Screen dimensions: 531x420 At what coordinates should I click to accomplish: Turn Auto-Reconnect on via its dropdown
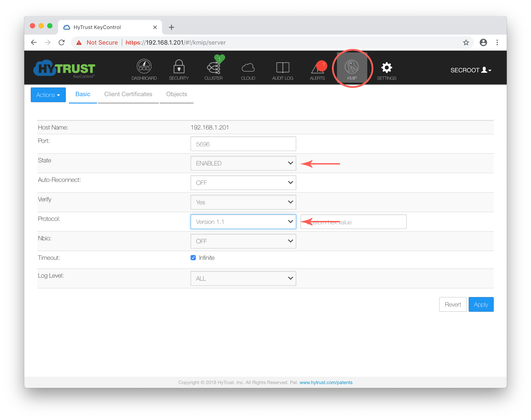click(x=243, y=183)
